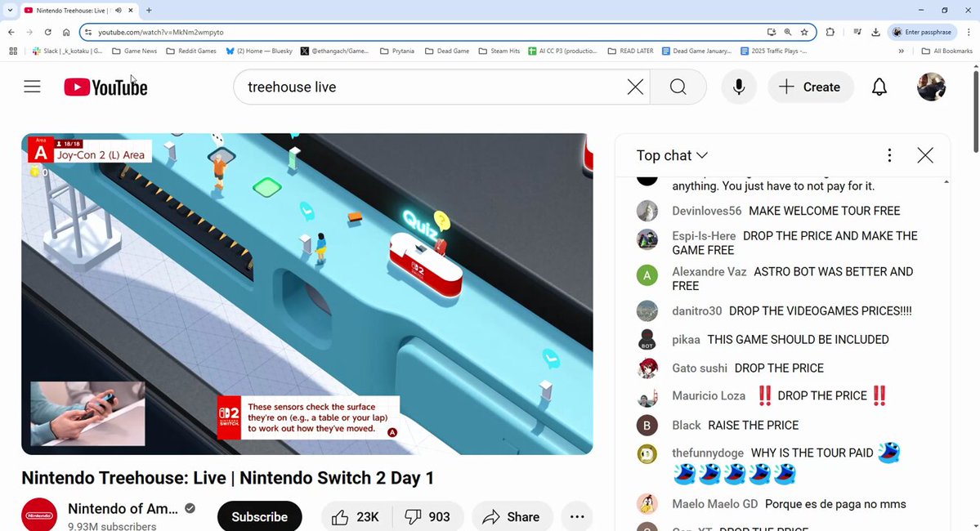Viewport: 980px width, 531px height.
Task: Open Slack bookmark
Action: (68, 51)
